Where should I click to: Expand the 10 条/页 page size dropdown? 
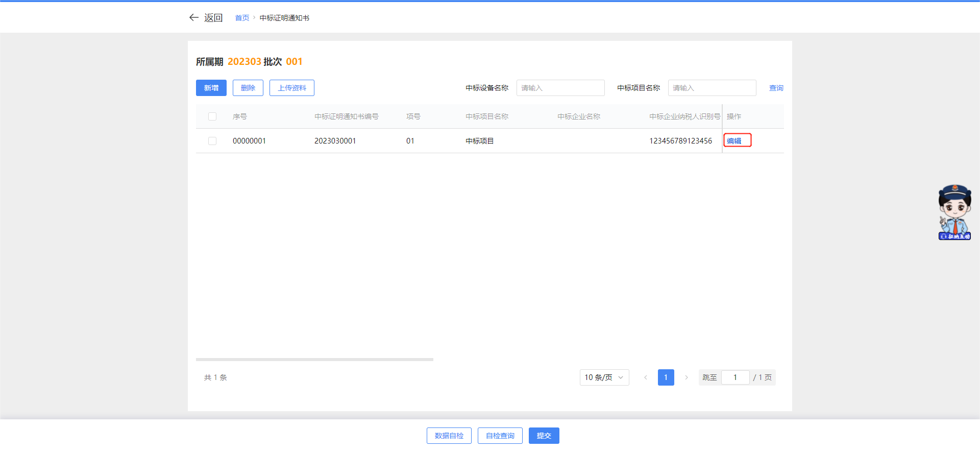pyautogui.click(x=604, y=377)
